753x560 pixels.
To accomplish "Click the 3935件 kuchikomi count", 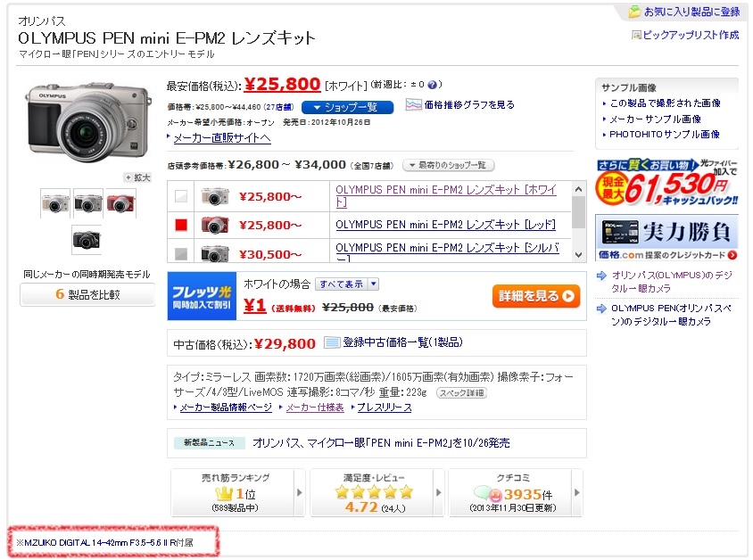I will tap(528, 494).
